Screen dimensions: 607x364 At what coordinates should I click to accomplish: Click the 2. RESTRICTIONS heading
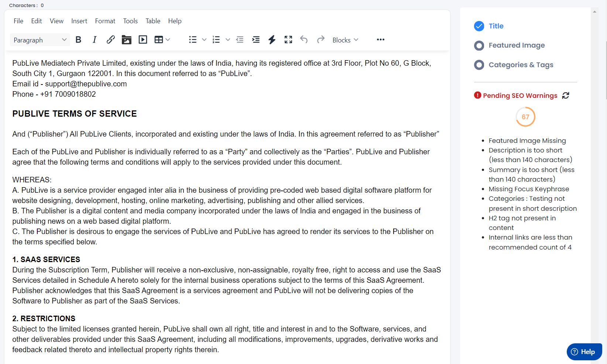pos(44,319)
